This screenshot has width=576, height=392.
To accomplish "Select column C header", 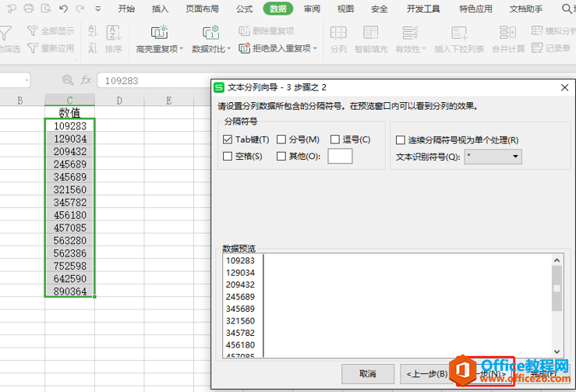I will click(70, 101).
